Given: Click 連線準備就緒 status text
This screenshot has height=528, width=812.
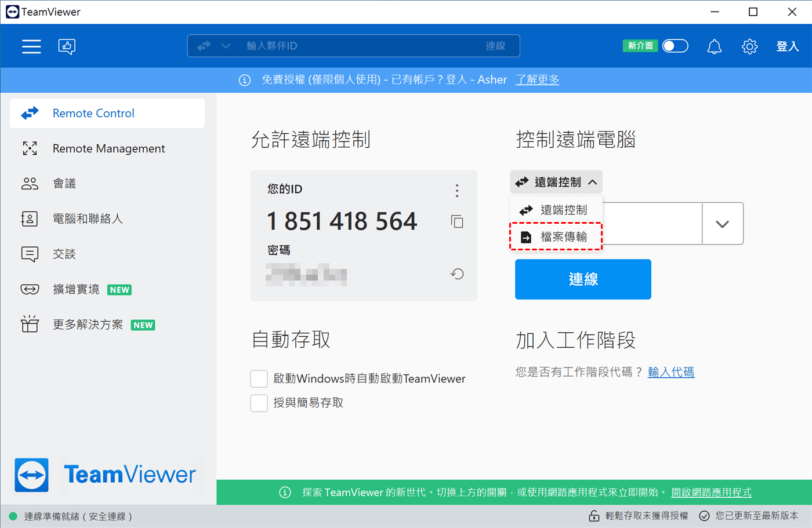Looking at the screenshot, I should pyautogui.click(x=78, y=516).
